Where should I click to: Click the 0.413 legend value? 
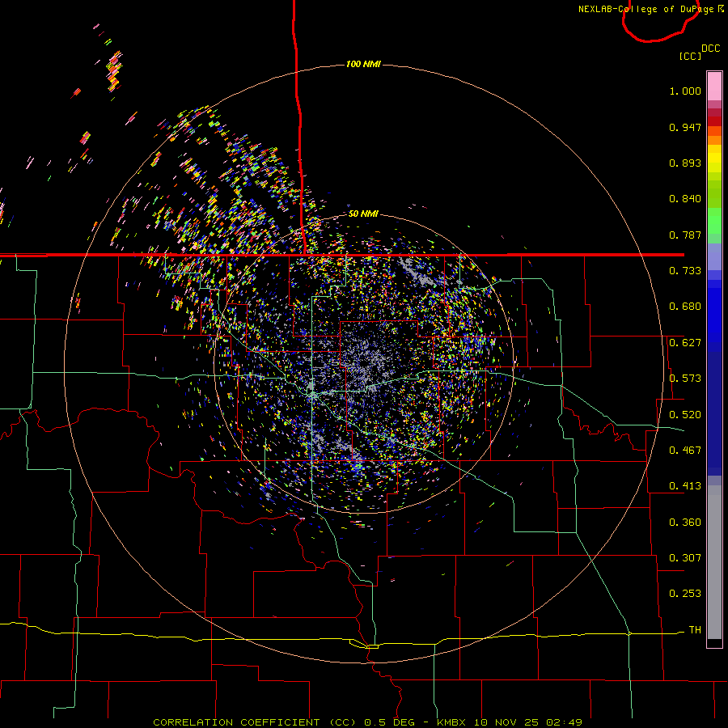point(685,486)
